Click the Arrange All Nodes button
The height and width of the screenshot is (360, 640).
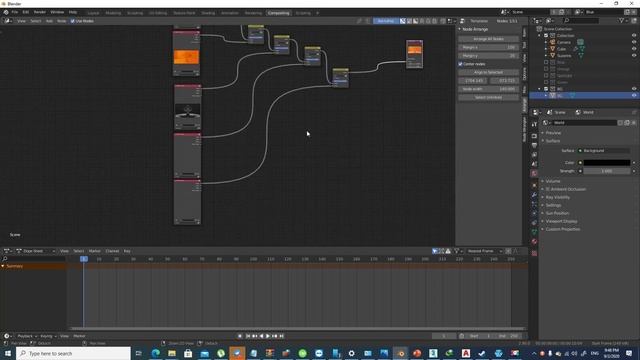point(488,39)
